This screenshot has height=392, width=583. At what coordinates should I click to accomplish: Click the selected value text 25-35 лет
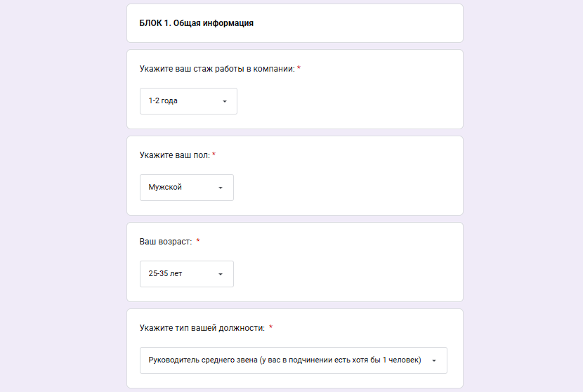[166, 274]
